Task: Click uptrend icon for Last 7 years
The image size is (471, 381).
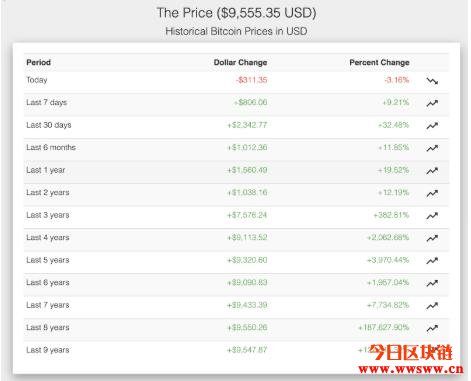Action: click(x=432, y=306)
